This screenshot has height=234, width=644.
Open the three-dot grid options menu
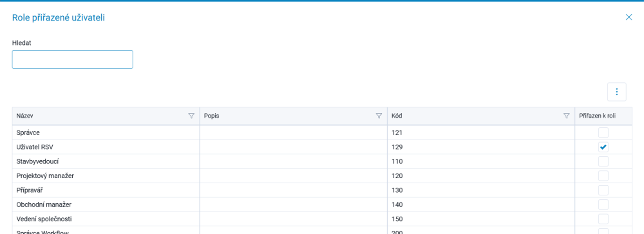616,92
